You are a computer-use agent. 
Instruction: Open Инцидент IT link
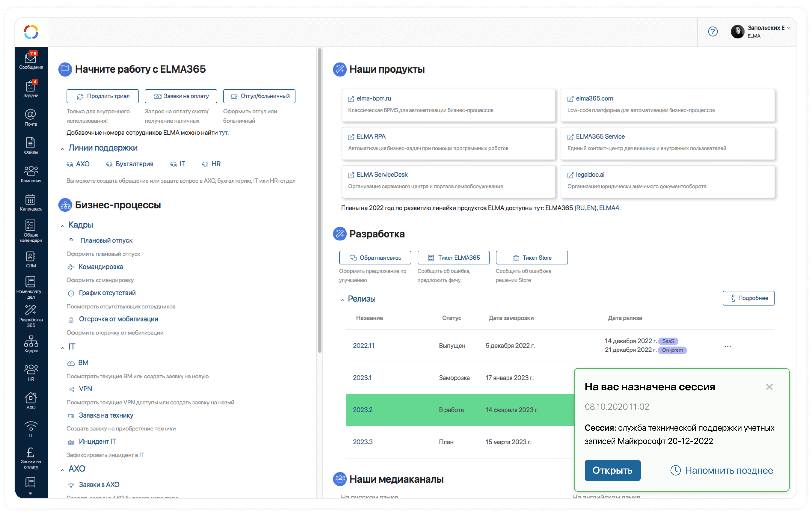point(97,441)
